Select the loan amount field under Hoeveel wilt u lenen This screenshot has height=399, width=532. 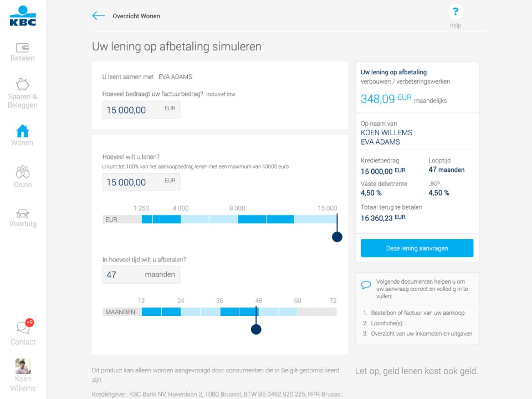(141, 181)
